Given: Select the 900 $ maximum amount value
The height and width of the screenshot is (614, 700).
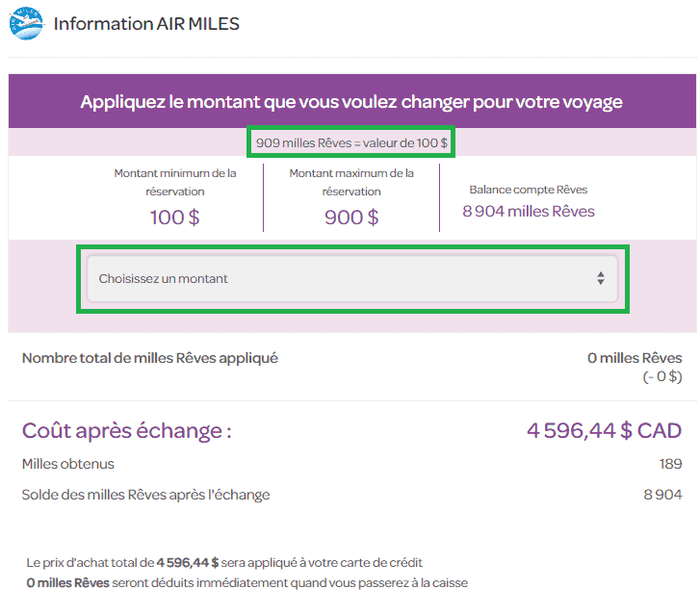Looking at the screenshot, I should click(x=351, y=217).
